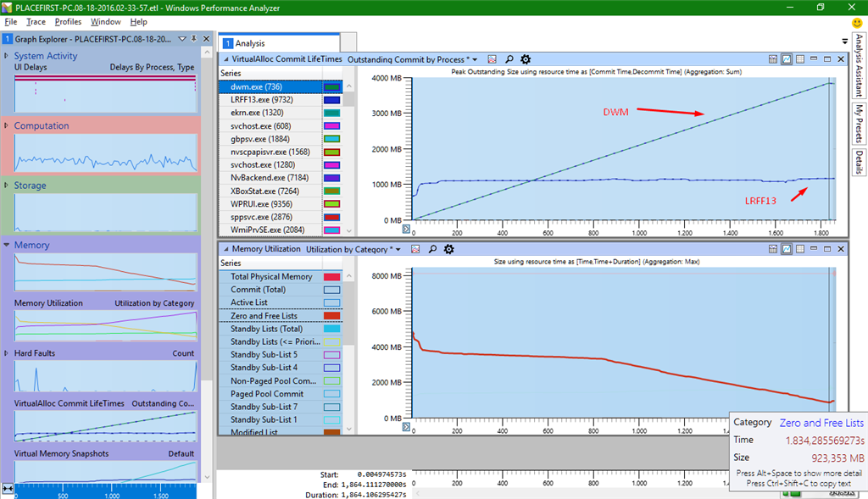The image size is (868, 499).
Task: Close the Memory Utilization panel
Action: tap(841, 249)
